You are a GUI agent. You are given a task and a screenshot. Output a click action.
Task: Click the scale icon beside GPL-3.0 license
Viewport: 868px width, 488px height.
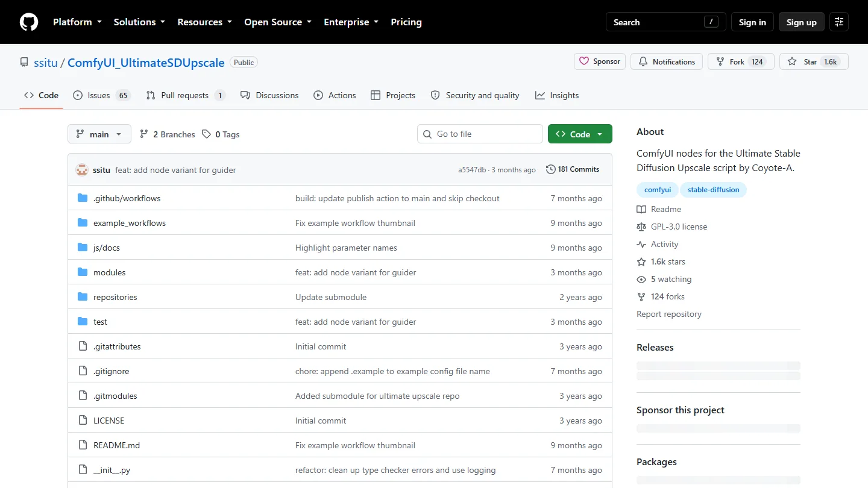[x=641, y=227]
